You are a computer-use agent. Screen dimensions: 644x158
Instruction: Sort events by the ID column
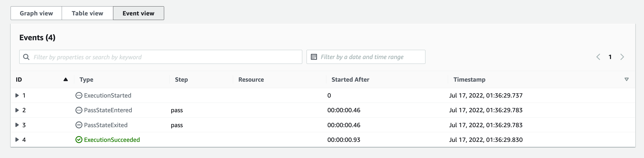(66, 79)
